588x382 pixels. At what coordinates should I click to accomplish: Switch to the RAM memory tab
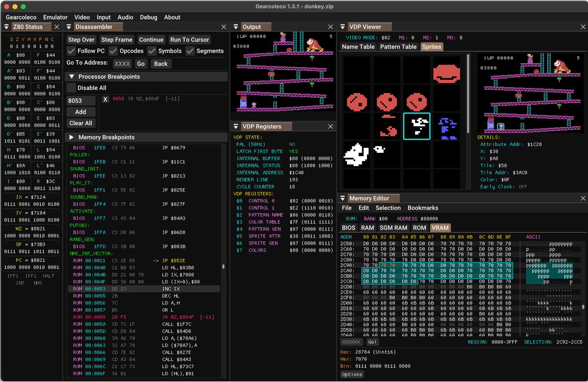click(x=367, y=228)
